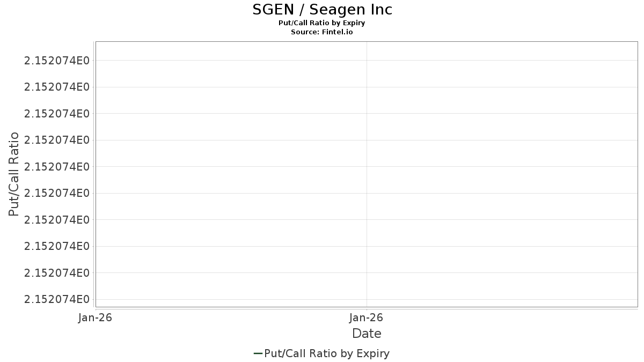This screenshot has height=362, width=644.
Task: Select the SGEN / Seagen Inc chart title
Action: coord(322,10)
